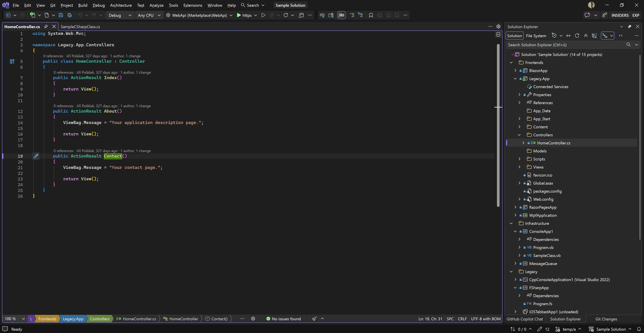Click the editor vertical scrollbar

pyautogui.click(x=498, y=125)
